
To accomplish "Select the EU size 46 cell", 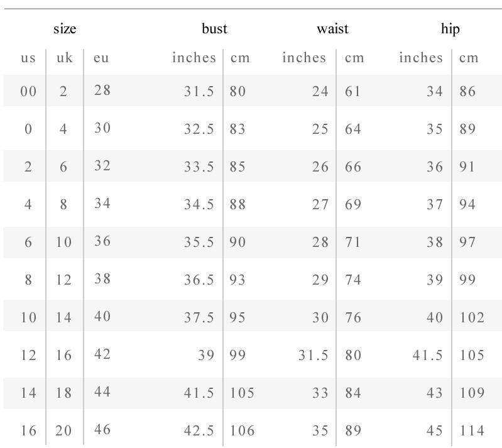I will [102, 430].
